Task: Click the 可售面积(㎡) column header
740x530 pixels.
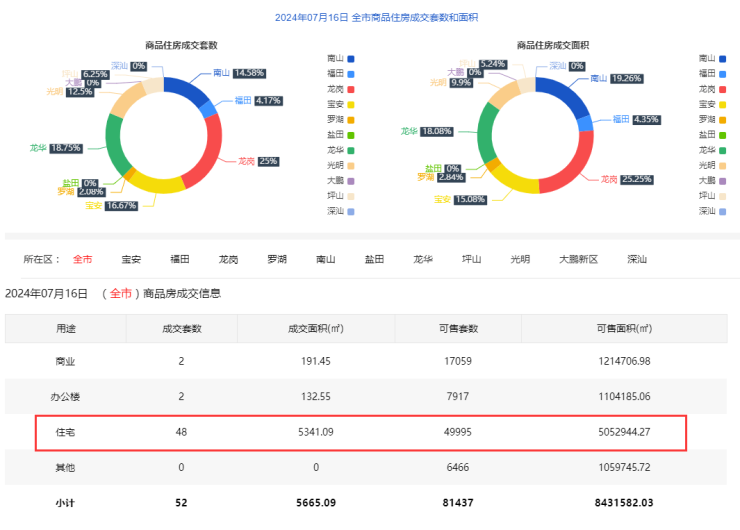Action: pyautogui.click(x=622, y=328)
